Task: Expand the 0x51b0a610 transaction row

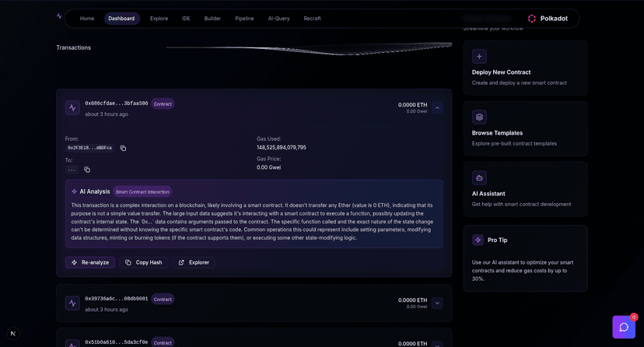Action: 437,343
